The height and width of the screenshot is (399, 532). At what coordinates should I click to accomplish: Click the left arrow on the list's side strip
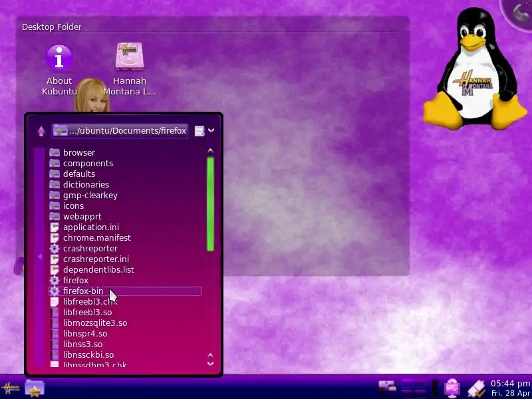click(x=40, y=257)
